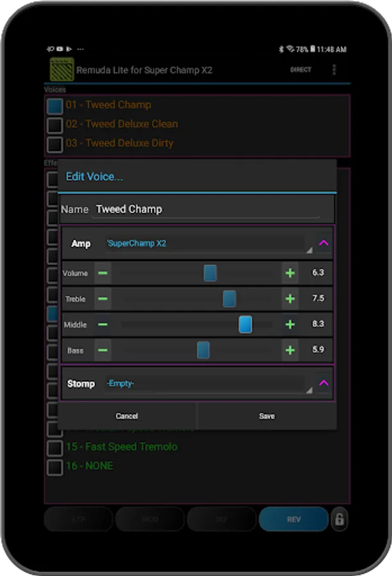Open the SuperChamp X2 amp dropdown
Image resolution: width=392 pixels, height=576 pixels.
point(208,244)
